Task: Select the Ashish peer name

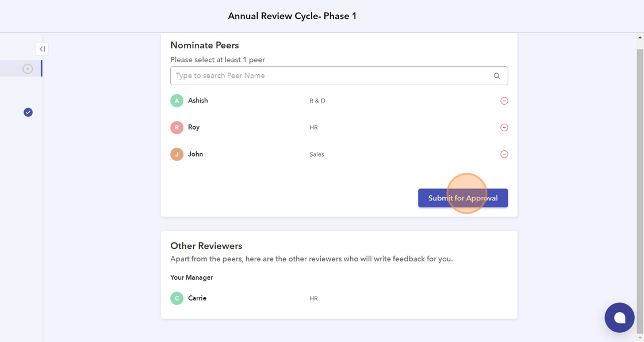Action: point(198,101)
